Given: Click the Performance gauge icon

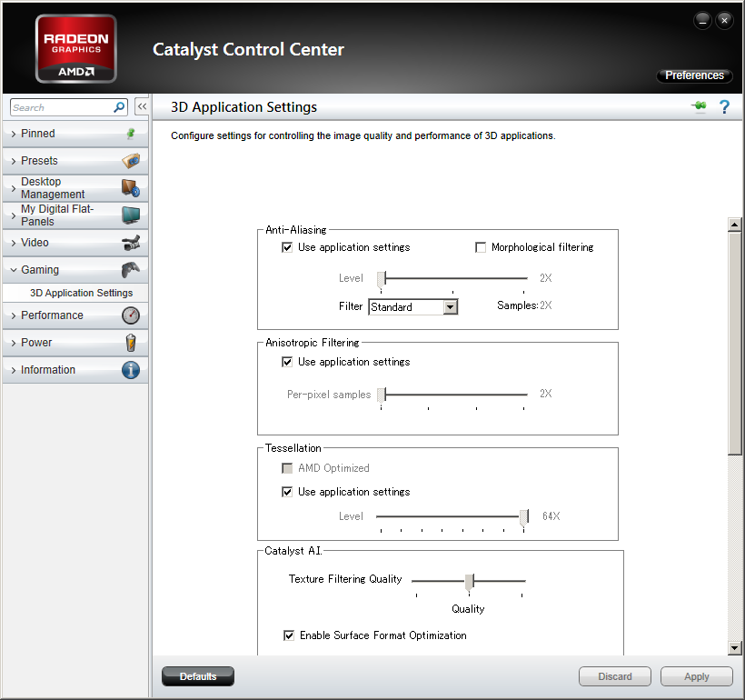Looking at the screenshot, I should tap(131, 315).
